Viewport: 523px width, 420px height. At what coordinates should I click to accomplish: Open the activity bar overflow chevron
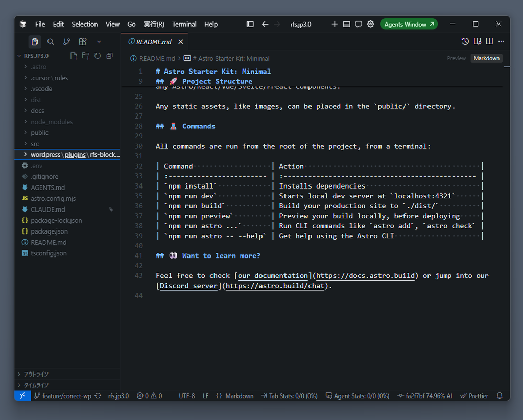click(x=99, y=42)
